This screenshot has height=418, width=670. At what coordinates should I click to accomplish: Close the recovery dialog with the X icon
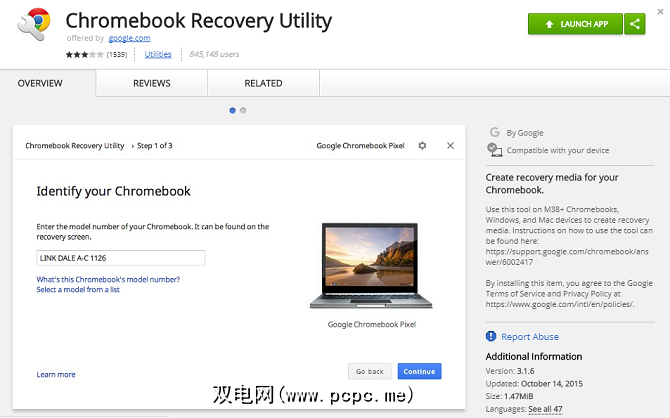click(450, 146)
